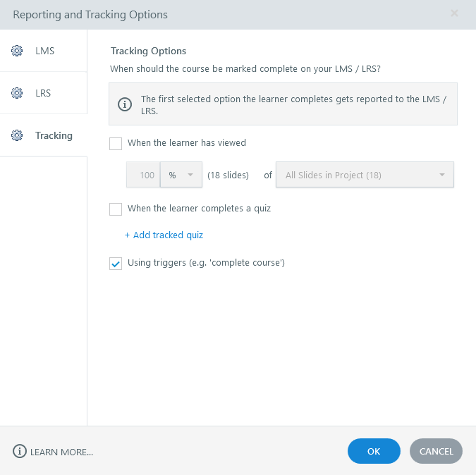Close the Reporting and Tracking Options dialog
The image size is (476, 475).
pos(454,13)
